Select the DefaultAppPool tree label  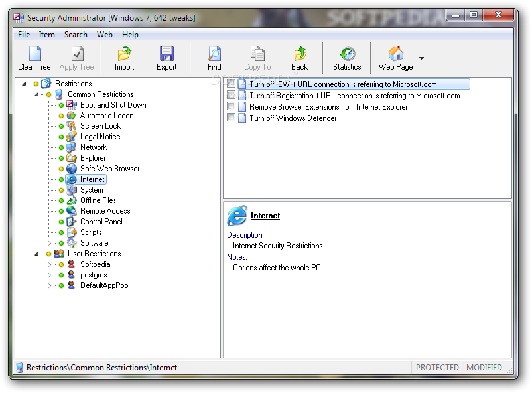[x=105, y=285]
